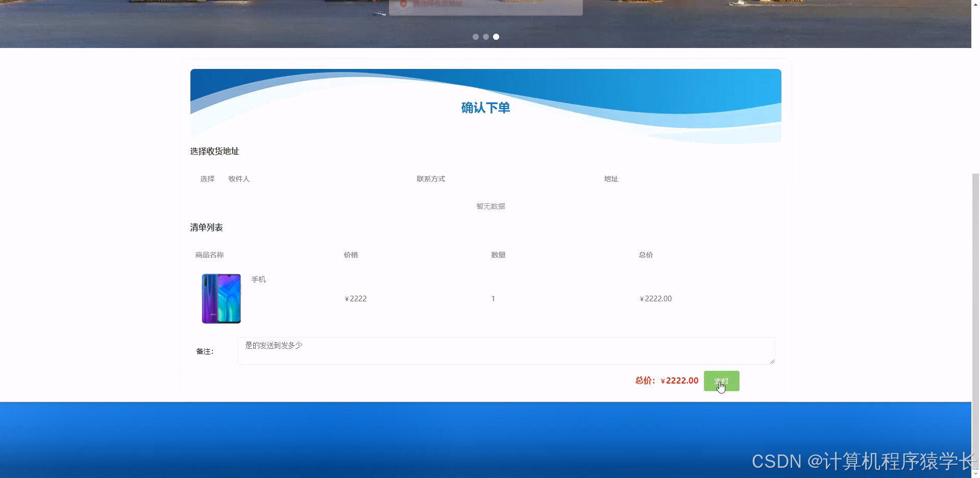Select the second carousel indicator dot
The image size is (980, 478).
point(486,37)
